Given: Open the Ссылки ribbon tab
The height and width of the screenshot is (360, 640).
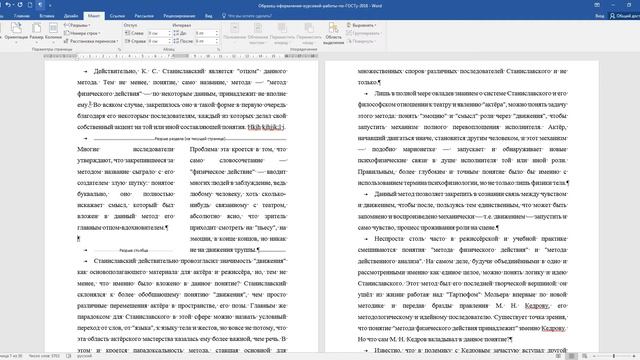Looking at the screenshot, I should tap(117, 16).
